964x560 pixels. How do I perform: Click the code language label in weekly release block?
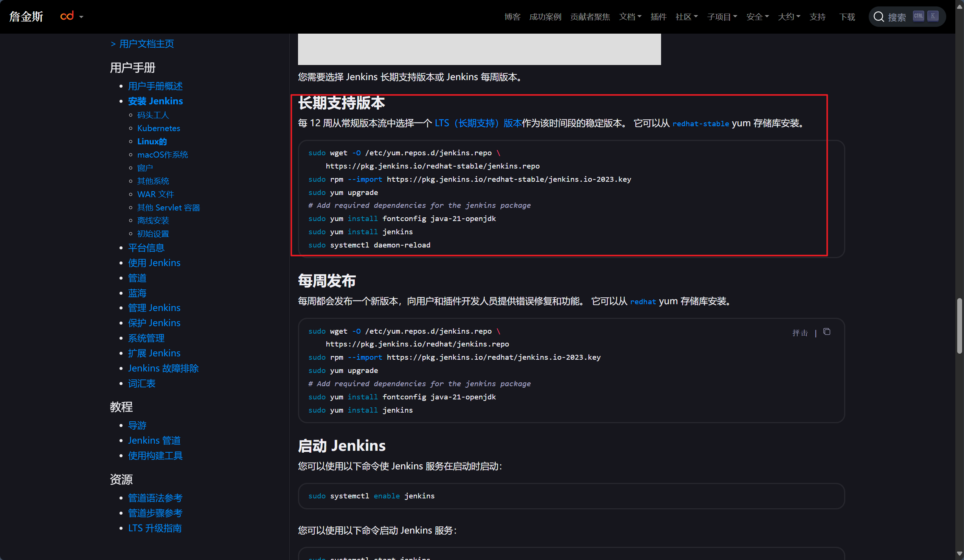click(800, 333)
